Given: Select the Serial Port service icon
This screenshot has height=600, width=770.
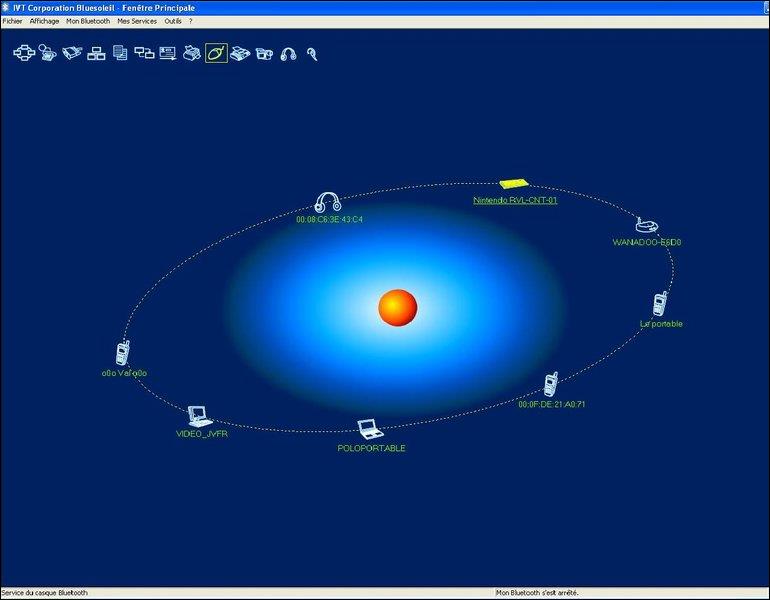Looking at the screenshot, I should [x=72, y=53].
